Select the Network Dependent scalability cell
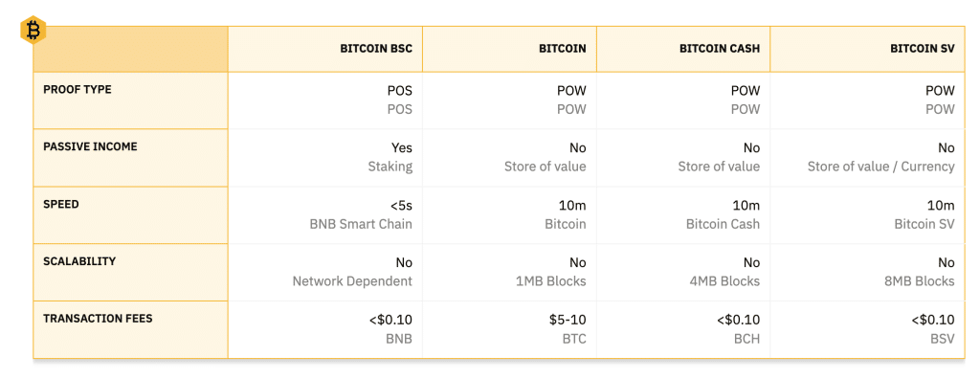 [352, 281]
